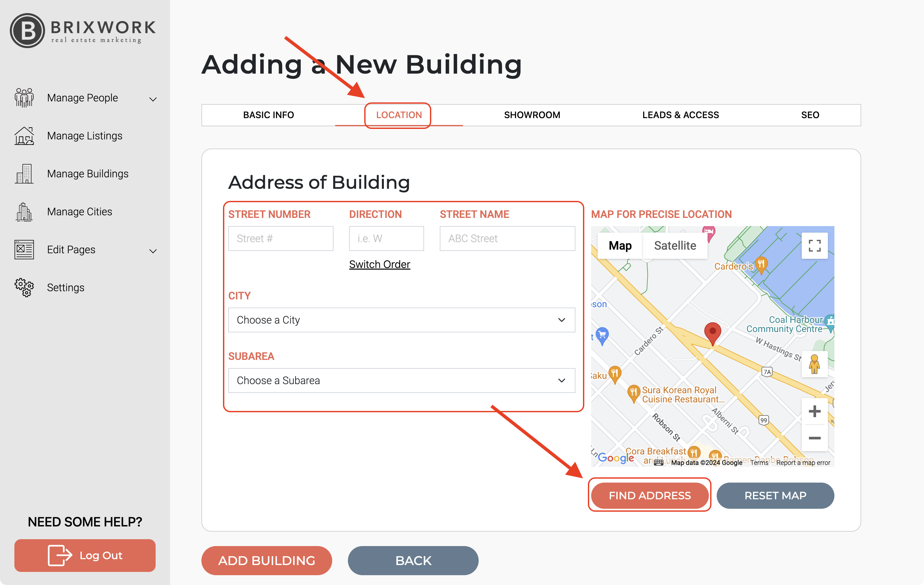Expand the Manage People chevron
The image size is (924, 585).
pyautogui.click(x=153, y=99)
